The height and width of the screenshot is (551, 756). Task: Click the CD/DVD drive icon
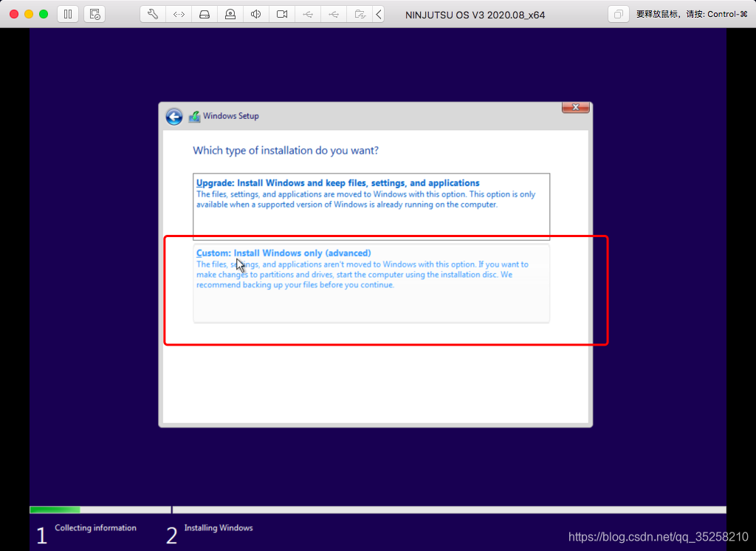tap(230, 14)
